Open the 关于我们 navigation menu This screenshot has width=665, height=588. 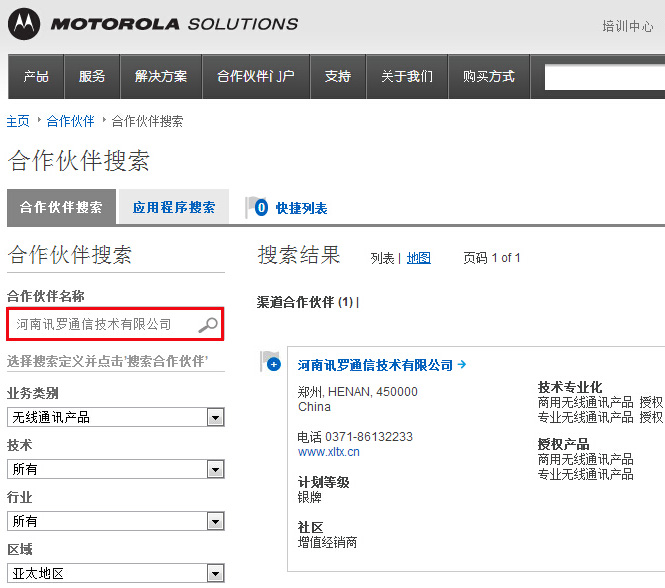coord(407,76)
